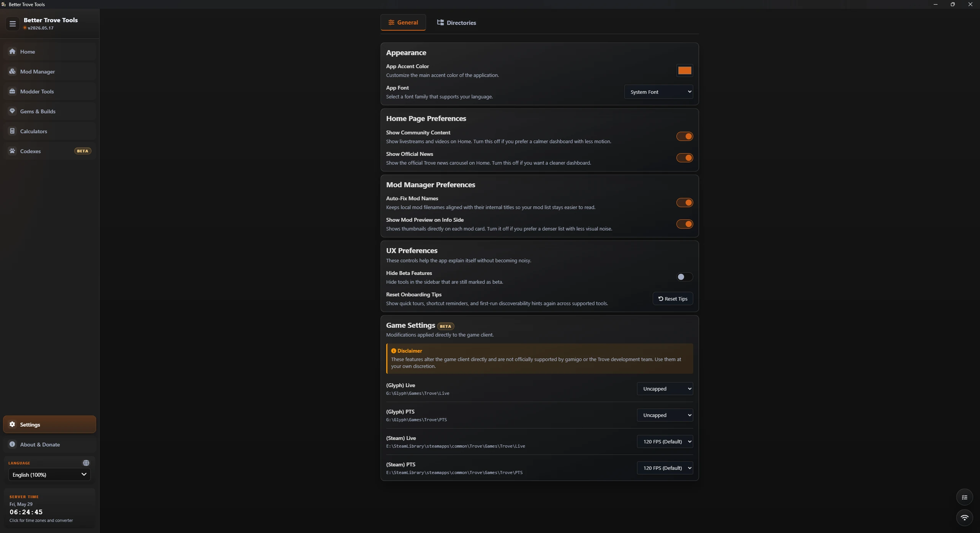The image size is (980, 533).
Task: Open the (Glyph) Live FPS cap dropdown
Action: click(x=665, y=389)
